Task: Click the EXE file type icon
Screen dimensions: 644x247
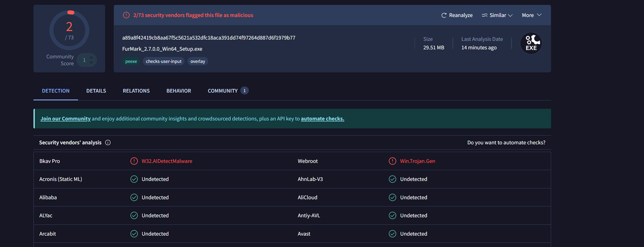Action: click(x=531, y=43)
